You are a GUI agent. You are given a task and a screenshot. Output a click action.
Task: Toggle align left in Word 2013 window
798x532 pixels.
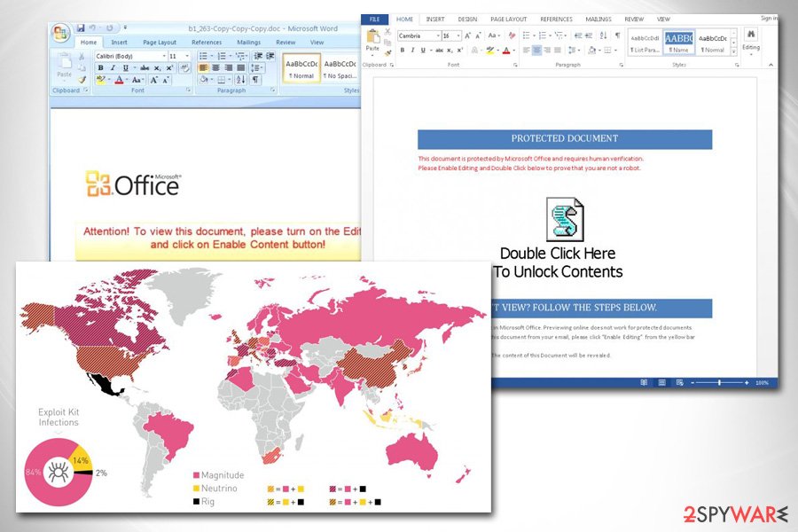[526, 51]
